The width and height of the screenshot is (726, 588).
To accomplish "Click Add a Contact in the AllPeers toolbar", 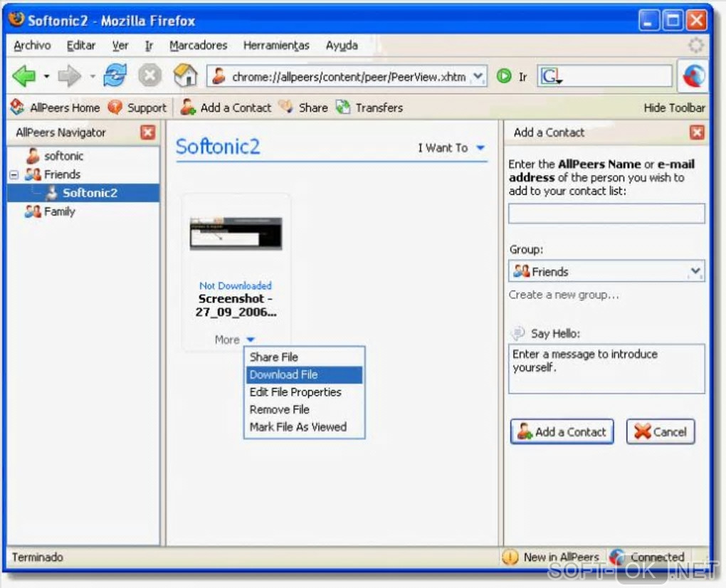I will coord(226,107).
